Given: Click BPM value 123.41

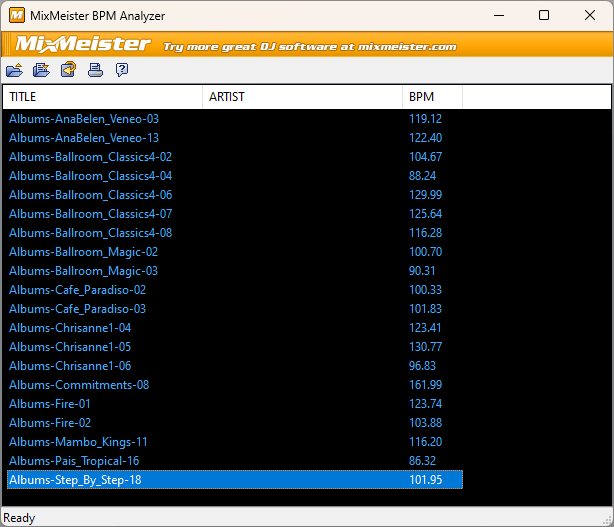Looking at the screenshot, I should [x=425, y=328].
